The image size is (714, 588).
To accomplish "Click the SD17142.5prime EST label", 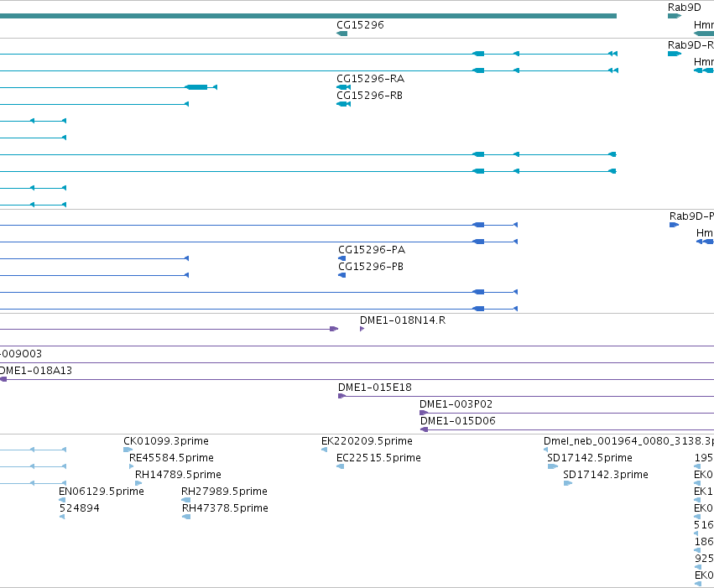I will [589, 458].
